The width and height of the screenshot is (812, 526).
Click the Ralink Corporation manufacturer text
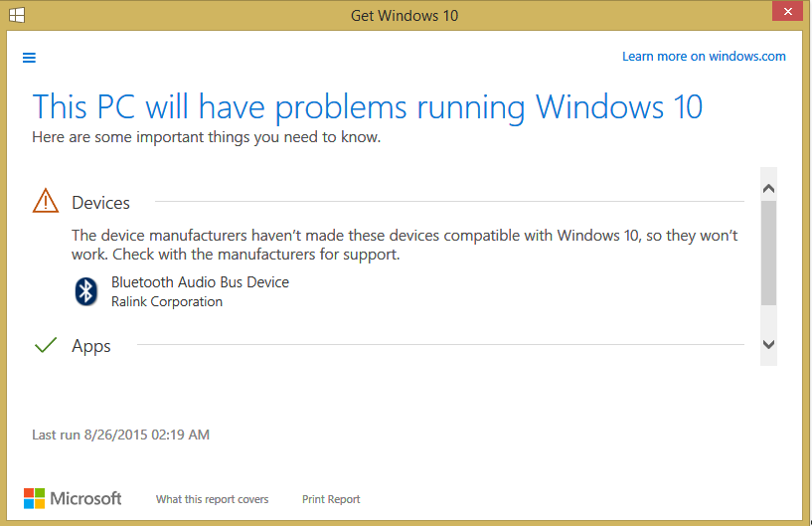point(167,301)
